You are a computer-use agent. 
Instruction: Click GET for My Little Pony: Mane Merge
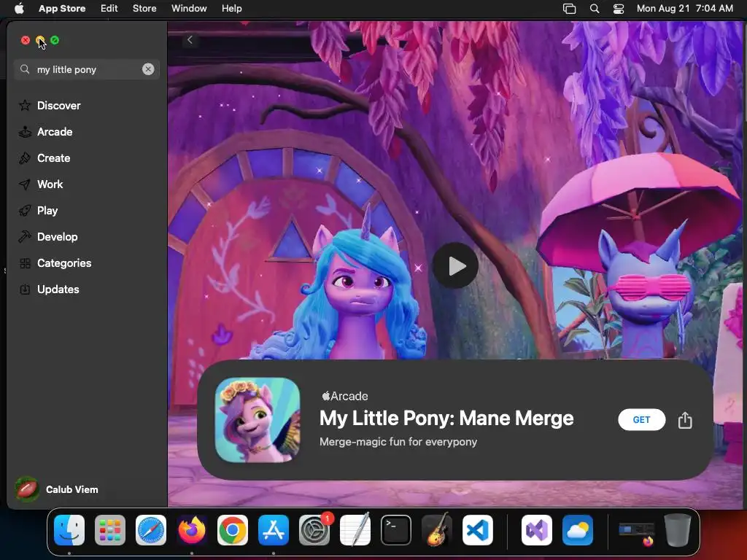(641, 419)
